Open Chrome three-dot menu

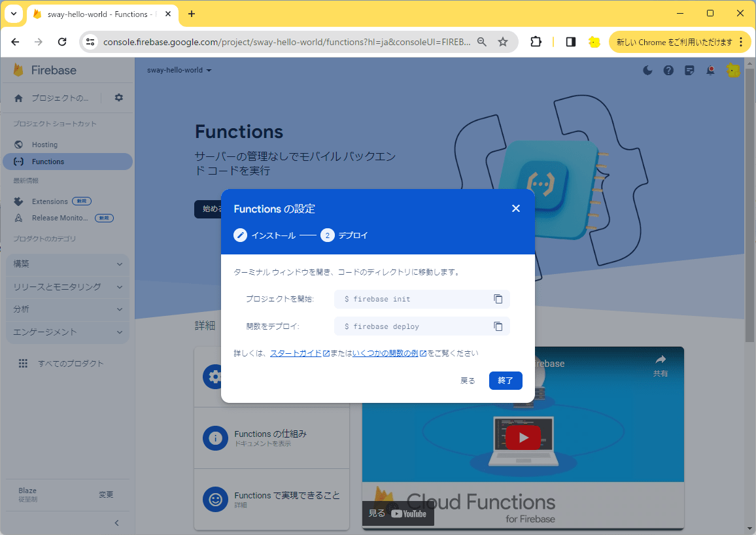(741, 42)
